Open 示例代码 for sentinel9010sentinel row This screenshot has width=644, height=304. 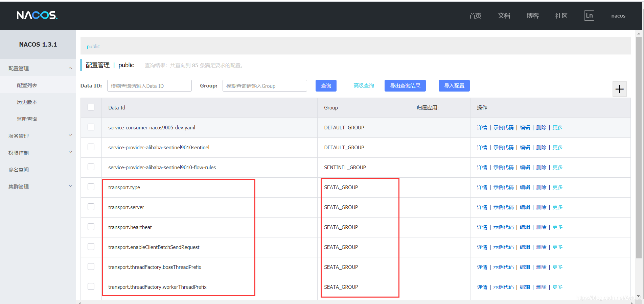[503, 148]
